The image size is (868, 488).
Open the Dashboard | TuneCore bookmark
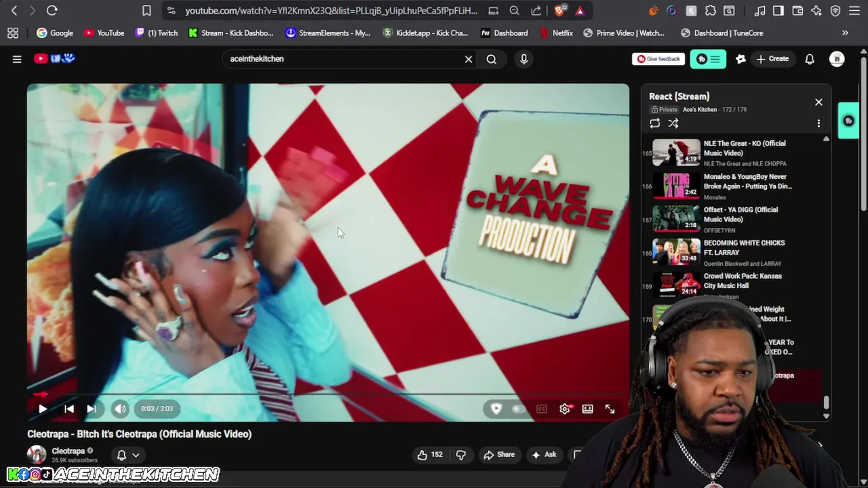tap(722, 33)
